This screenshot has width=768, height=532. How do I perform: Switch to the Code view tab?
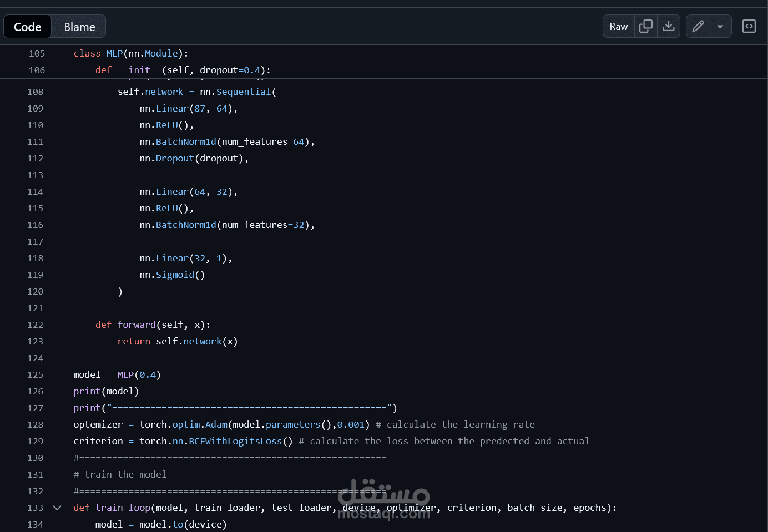point(27,27)
